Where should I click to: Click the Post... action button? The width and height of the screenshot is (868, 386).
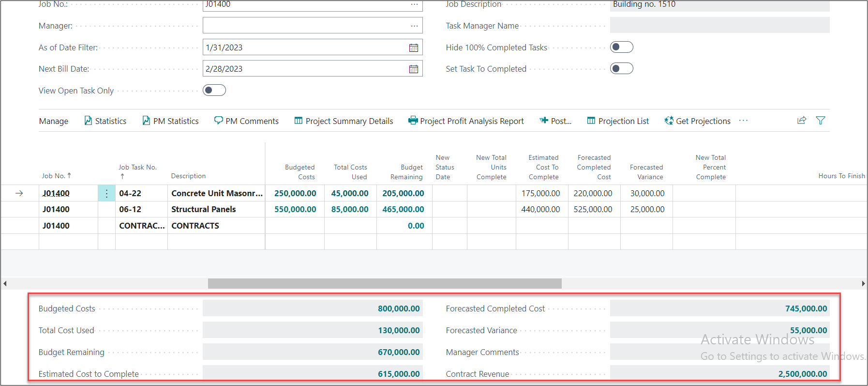click(x=555, y=121)
